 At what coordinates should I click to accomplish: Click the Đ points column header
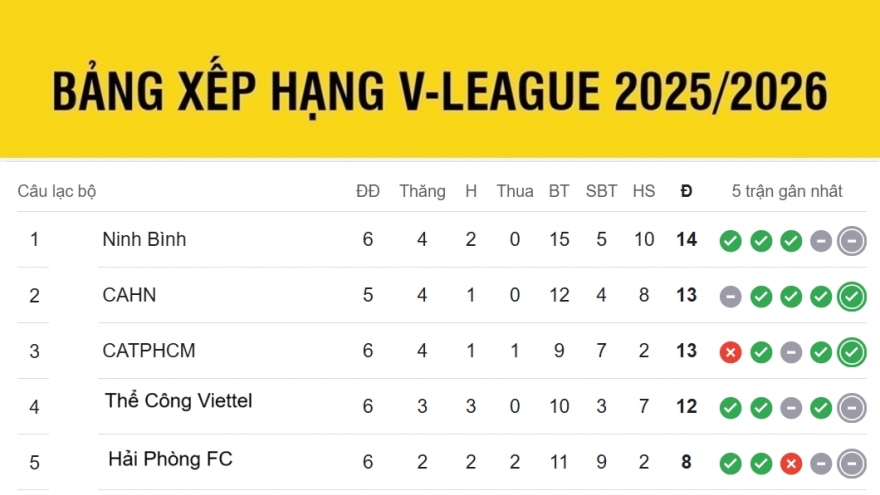(x=686, y=191)
